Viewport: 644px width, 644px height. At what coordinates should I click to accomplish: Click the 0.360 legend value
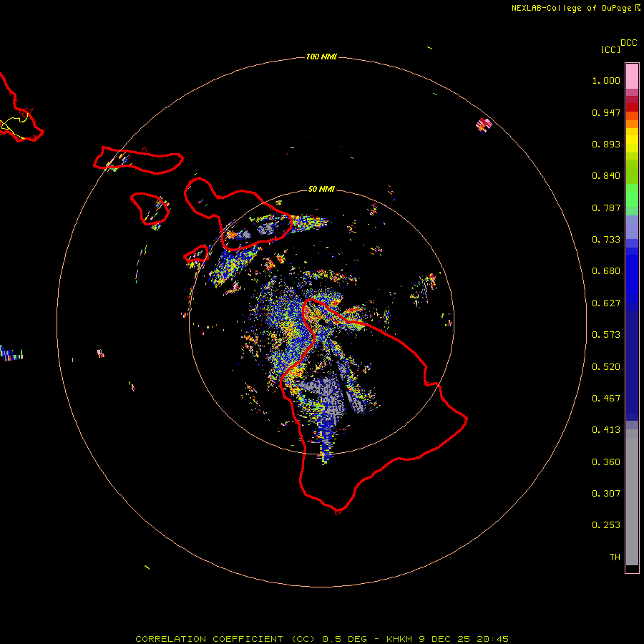click(606, 462)
